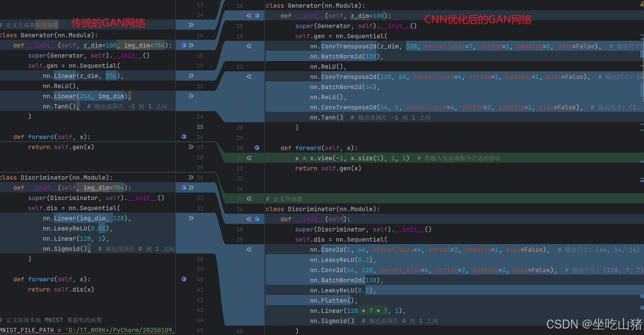Click 'nn.Linear(128 * 7 * 7, 1)' line

(x=356, y=311)
